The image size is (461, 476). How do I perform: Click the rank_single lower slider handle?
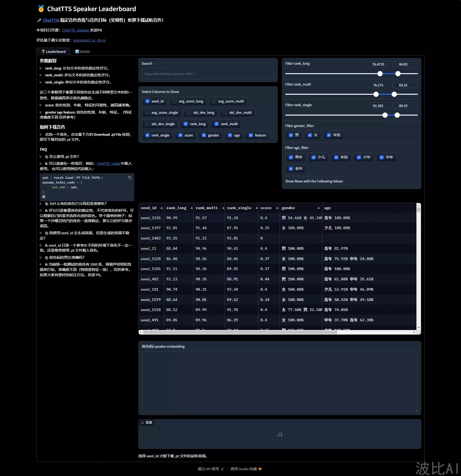pos(385,115)
